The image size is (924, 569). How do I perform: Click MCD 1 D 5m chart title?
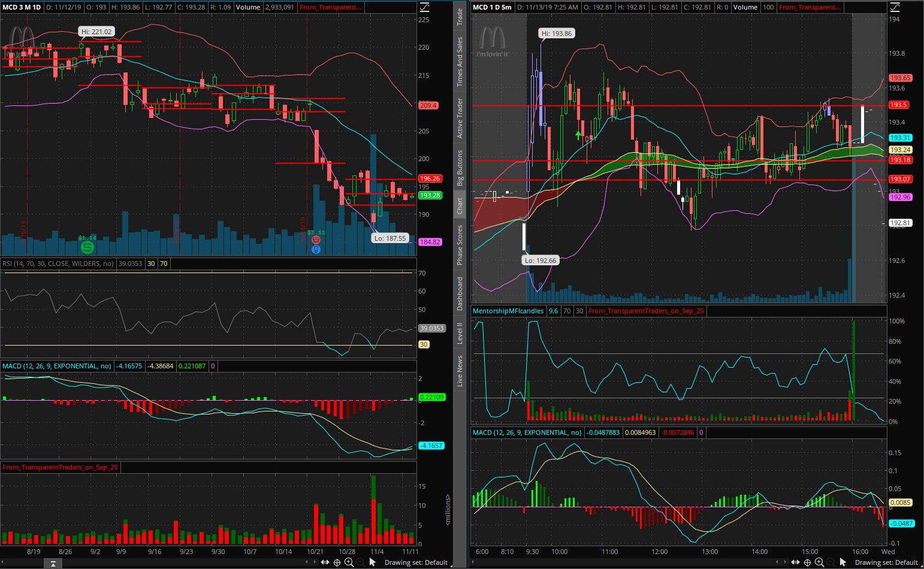click(492, 7)
